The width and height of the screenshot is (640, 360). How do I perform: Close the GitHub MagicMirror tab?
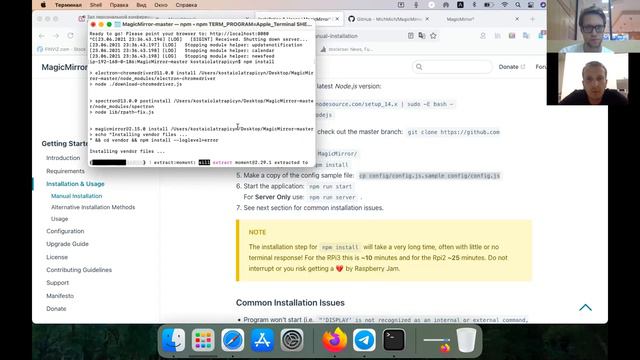point(427,19)
